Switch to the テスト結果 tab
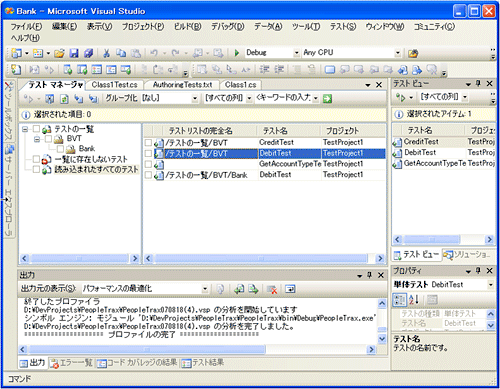This screenshot has height=389, width=500. click(x=203, y=363)
